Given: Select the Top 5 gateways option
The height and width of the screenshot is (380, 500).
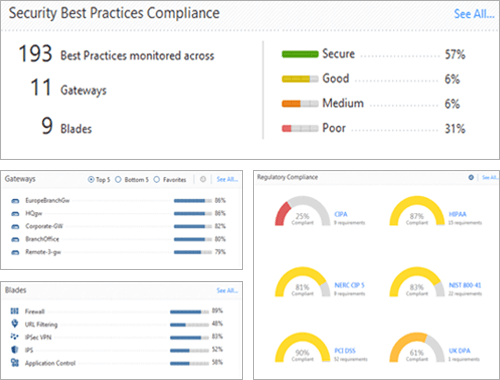Looking at the screenshot, I should (99, 180).
